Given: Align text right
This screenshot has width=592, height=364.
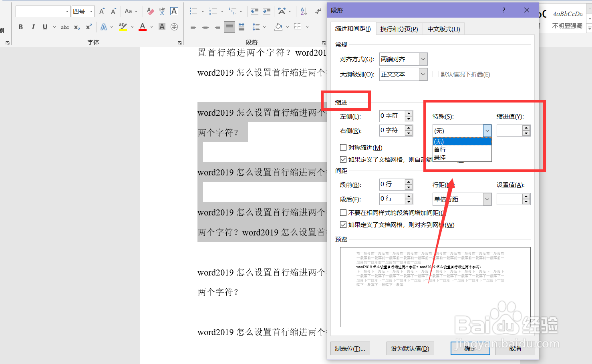Looking at the screenshot, I should point(217,27).
